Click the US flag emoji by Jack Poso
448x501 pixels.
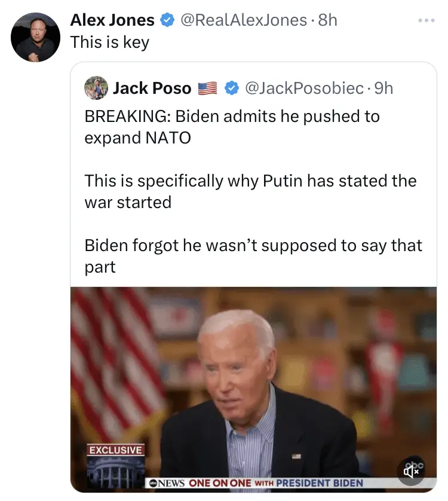pyautogui.click(x=207, y=88)
